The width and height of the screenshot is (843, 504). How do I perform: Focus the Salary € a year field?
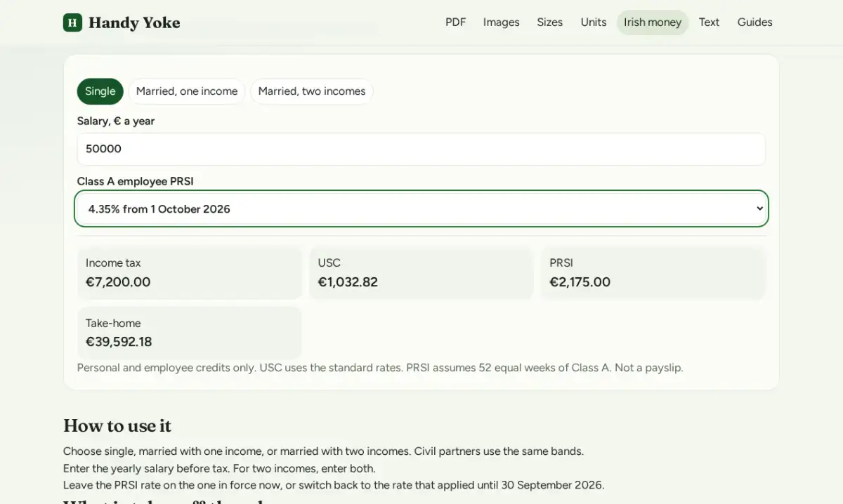coord(421,149)
